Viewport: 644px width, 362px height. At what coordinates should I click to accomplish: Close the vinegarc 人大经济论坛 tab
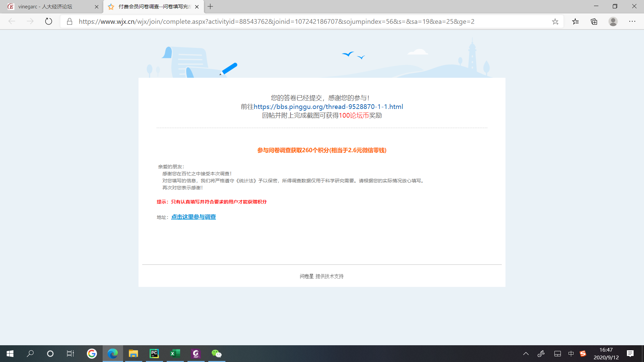(x=97, y=6)
